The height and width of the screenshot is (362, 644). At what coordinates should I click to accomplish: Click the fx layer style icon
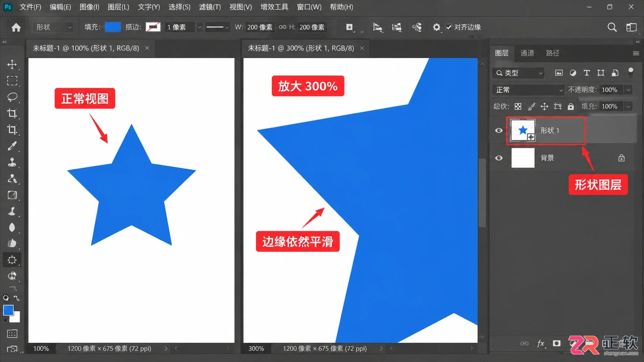click(x=541, y=343)
